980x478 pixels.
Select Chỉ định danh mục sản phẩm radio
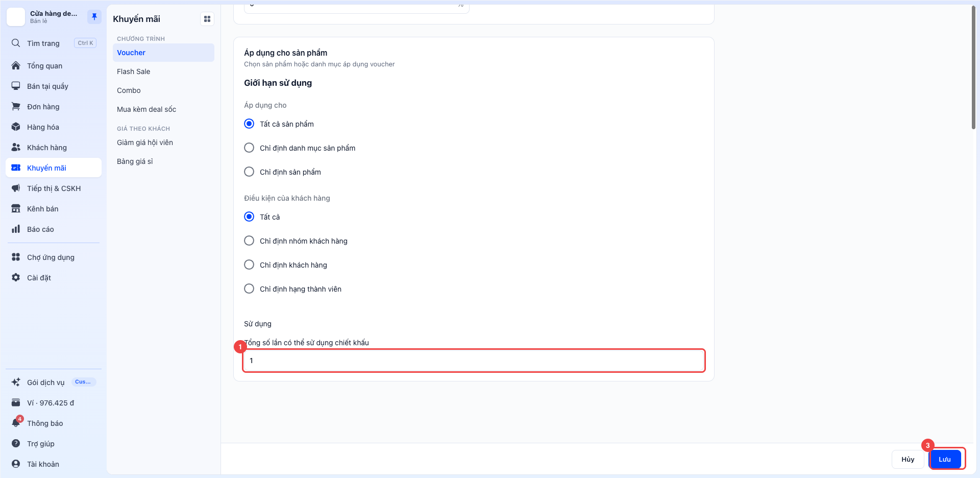pyautogui.click(x=249, y=148)
